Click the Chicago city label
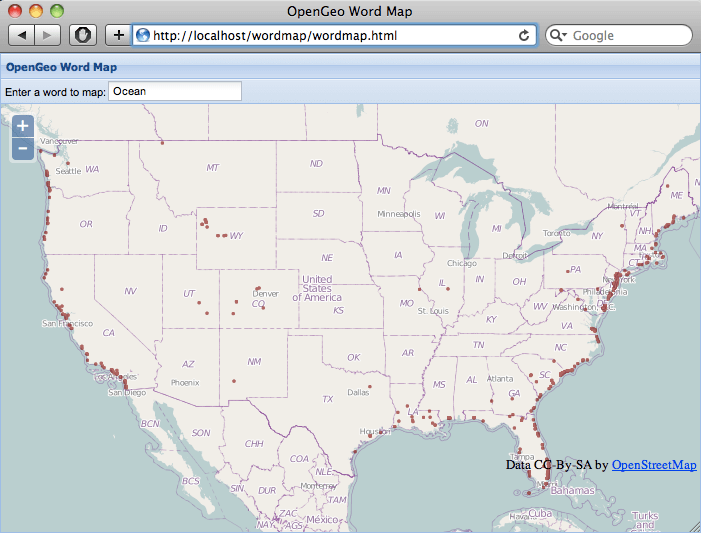The width and height of the screenshot is (701, 533). 462,263
